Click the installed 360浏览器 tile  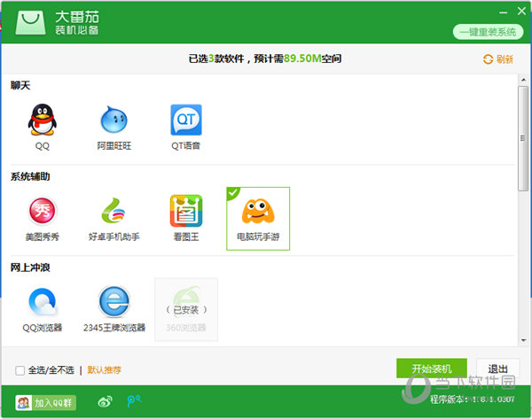pos(186,309)
